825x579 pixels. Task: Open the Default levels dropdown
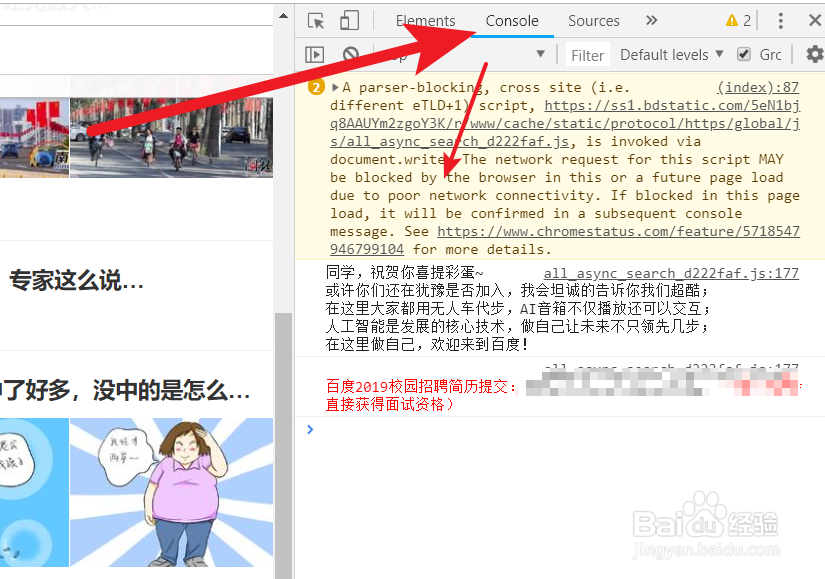672,55
